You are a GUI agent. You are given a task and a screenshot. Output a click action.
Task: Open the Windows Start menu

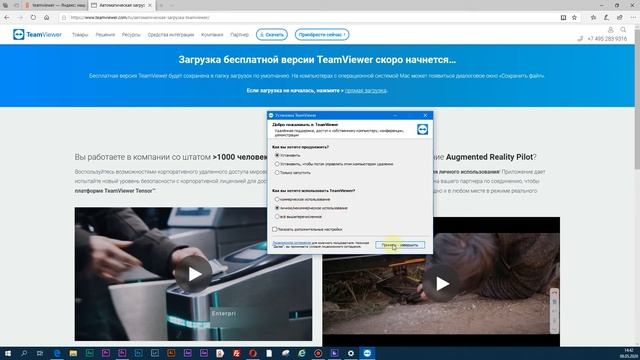[7, 353]
